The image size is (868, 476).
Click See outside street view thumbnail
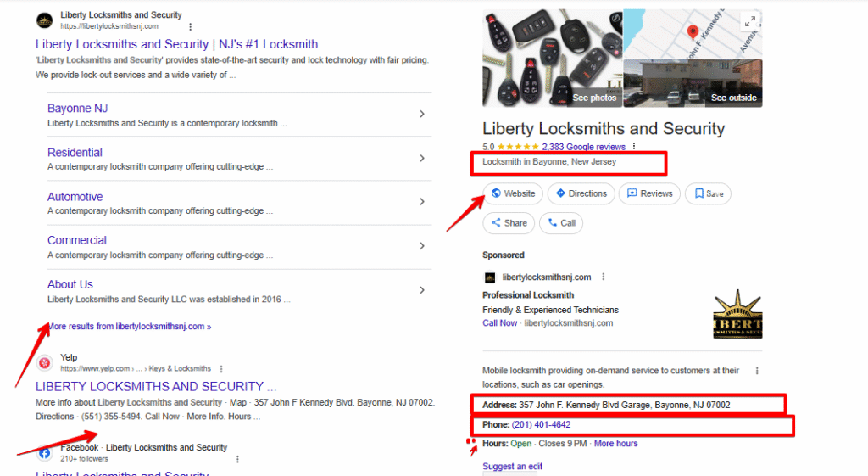(693, 83)
